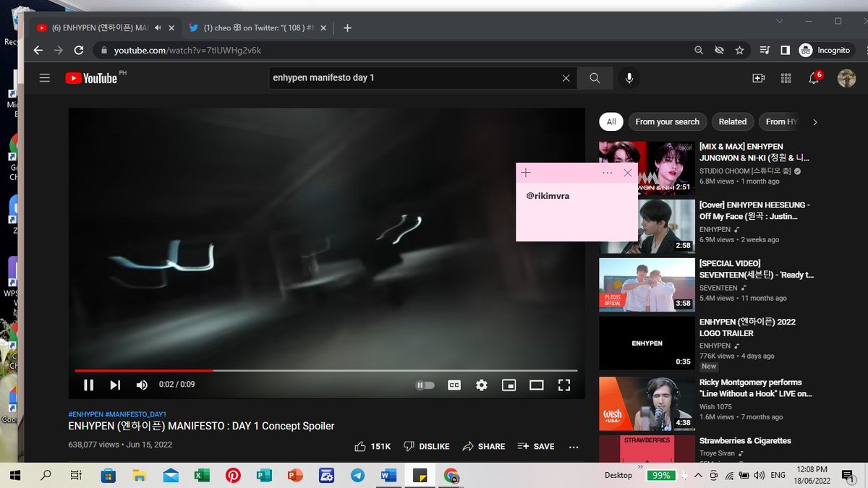Open the YouTube apps grid
Image resolution: width=868 pixels, height=488 pixels.
(786, 78)
